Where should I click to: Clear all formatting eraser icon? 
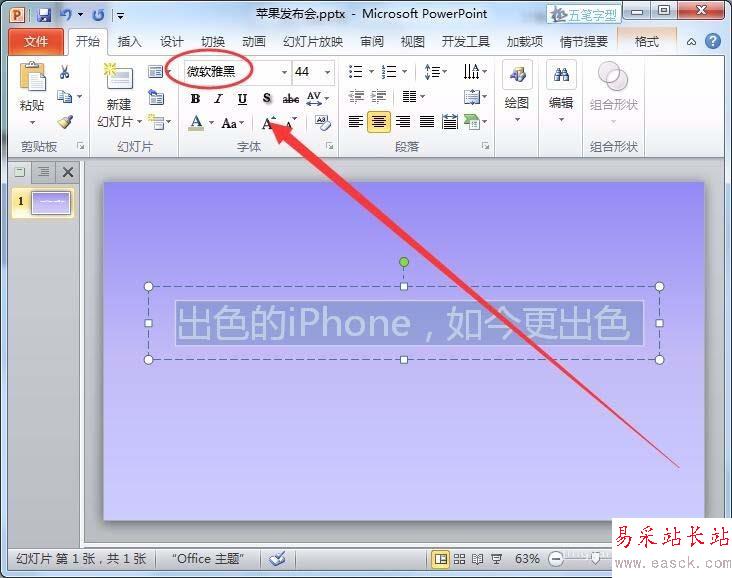click(323, 123)
